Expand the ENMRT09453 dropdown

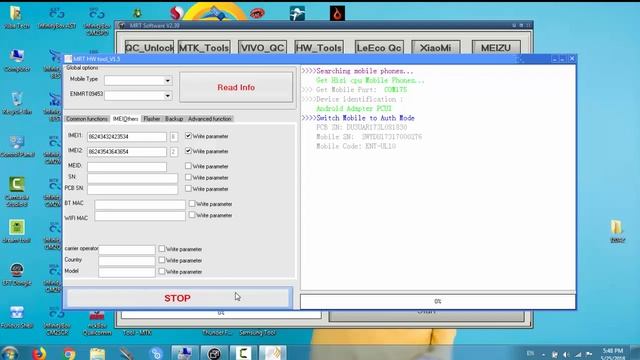coord(167,96)
